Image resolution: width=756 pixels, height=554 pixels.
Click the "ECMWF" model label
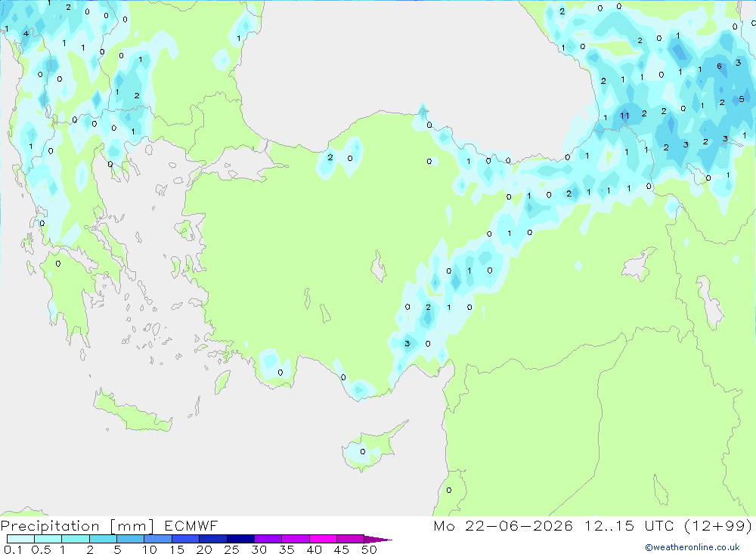click(x=191, y=525)
